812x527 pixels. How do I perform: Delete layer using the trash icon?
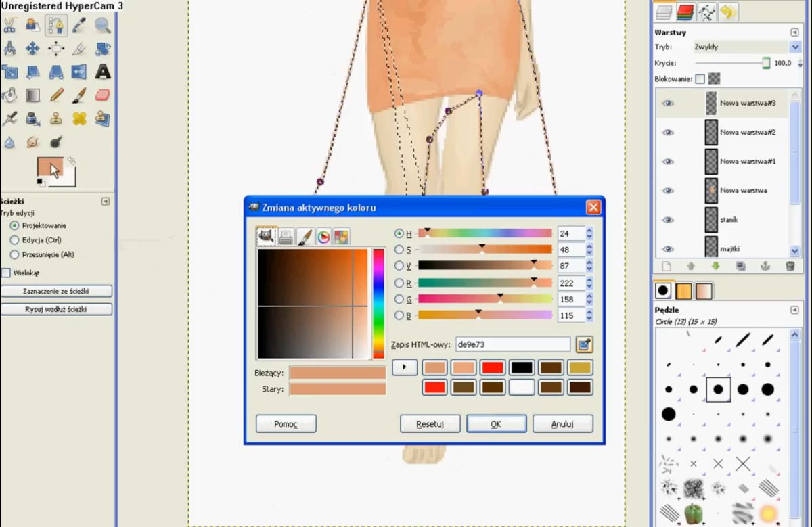[x=790, y=267]
